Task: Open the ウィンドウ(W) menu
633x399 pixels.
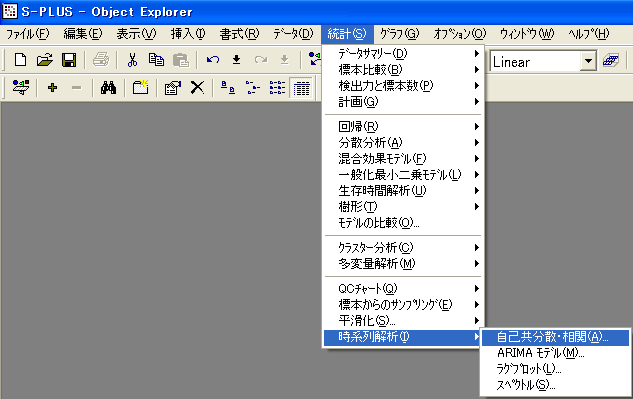Action: tap(527, 34)
